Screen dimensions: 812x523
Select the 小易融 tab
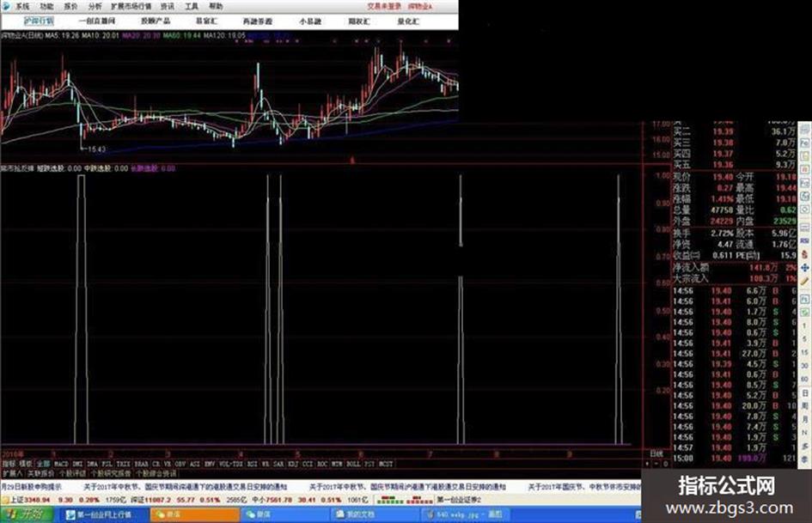tap(310, 21)
